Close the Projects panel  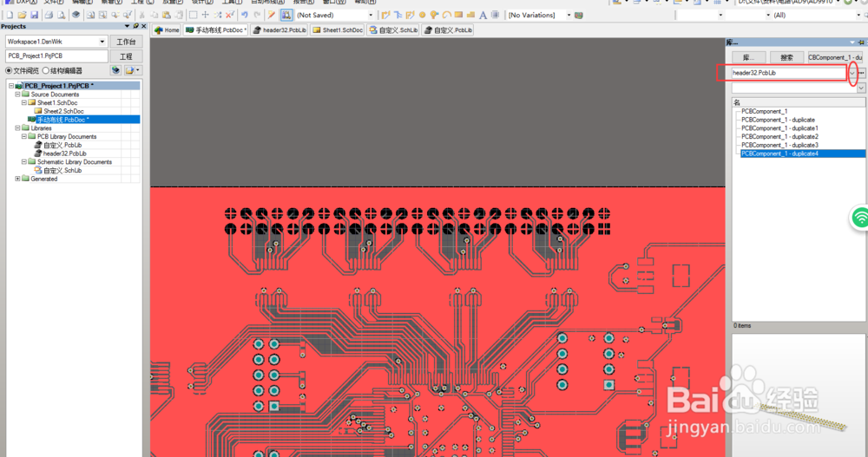[x=144, y=26]
